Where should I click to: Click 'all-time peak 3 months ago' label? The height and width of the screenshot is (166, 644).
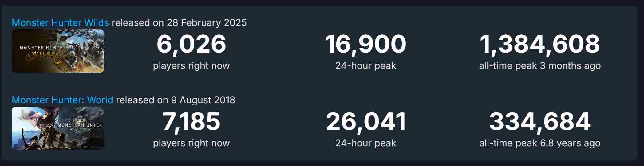click(539, 65)
